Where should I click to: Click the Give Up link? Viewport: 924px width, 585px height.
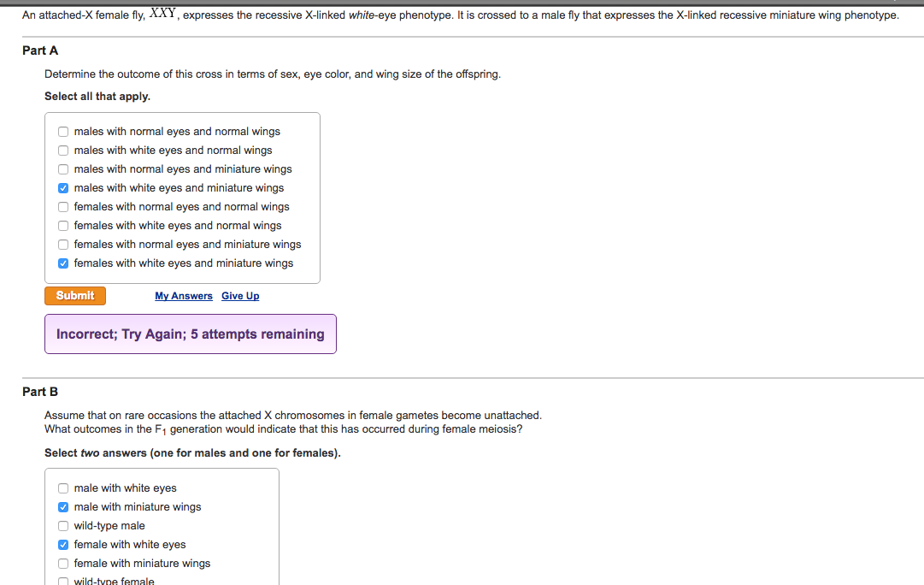[240, 296]
